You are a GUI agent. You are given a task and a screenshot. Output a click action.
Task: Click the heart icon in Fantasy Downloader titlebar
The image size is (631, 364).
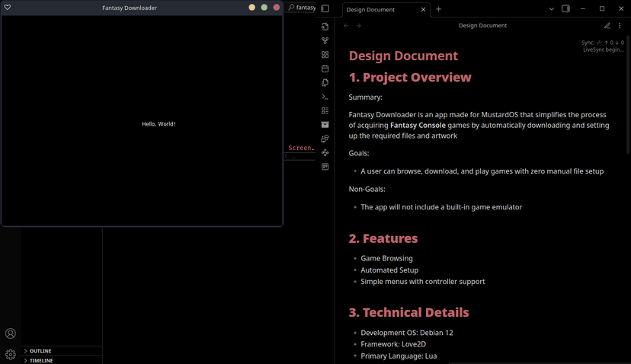8,8
